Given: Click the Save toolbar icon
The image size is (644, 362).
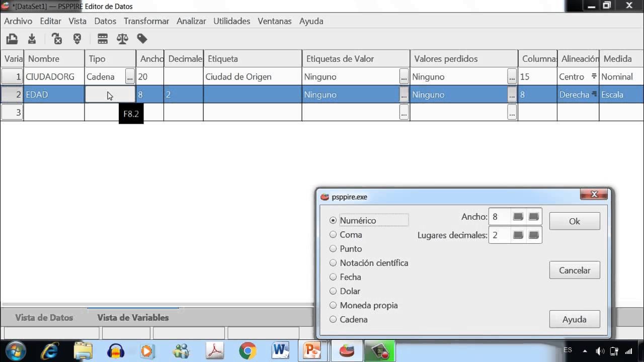Looking at the screenshot, I should pos(32,39).
